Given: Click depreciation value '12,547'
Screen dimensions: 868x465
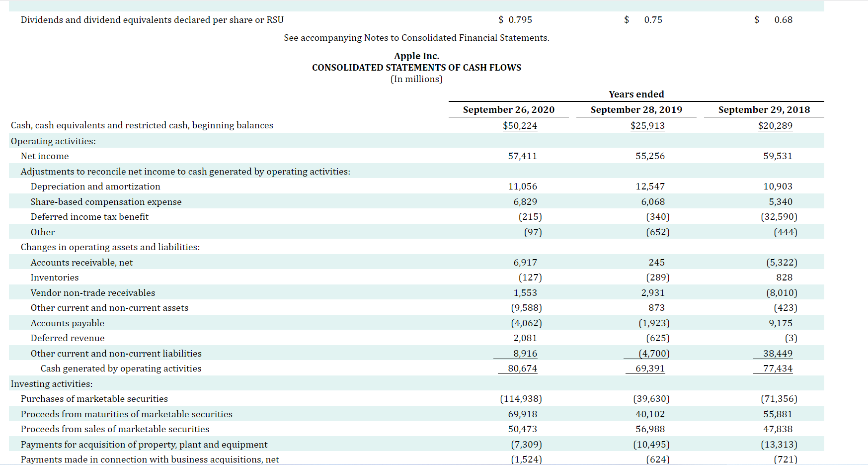Looking at the screenshot, I should (x=650, y=186).
